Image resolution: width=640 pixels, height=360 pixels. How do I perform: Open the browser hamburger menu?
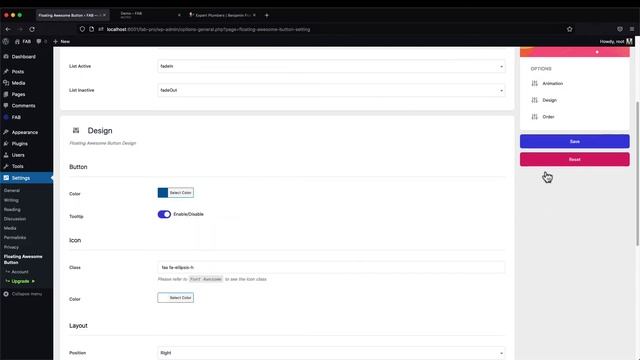(632, 29)
